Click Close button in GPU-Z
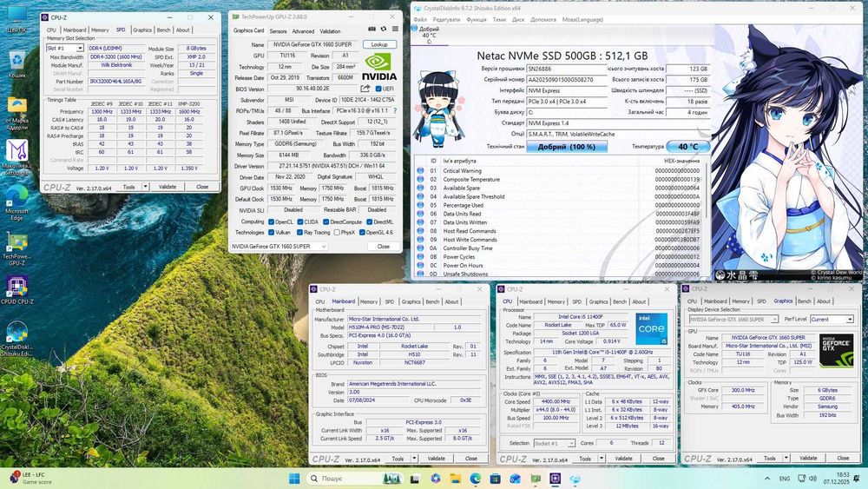Screen dimensions: 868x489 point(383,247)
